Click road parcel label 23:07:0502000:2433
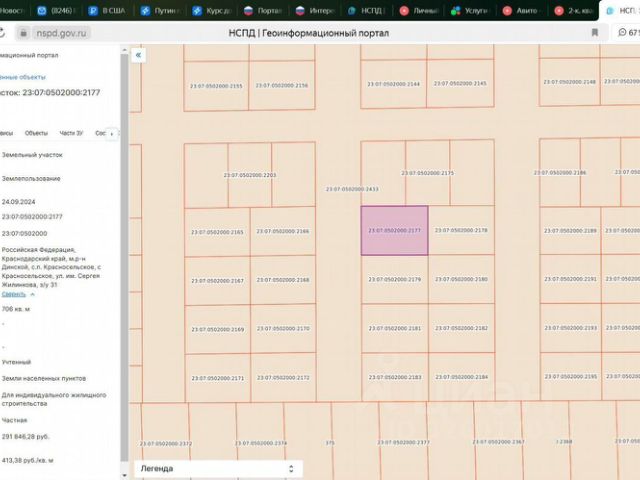The image size is (640, 480). [x=352, y=189]
